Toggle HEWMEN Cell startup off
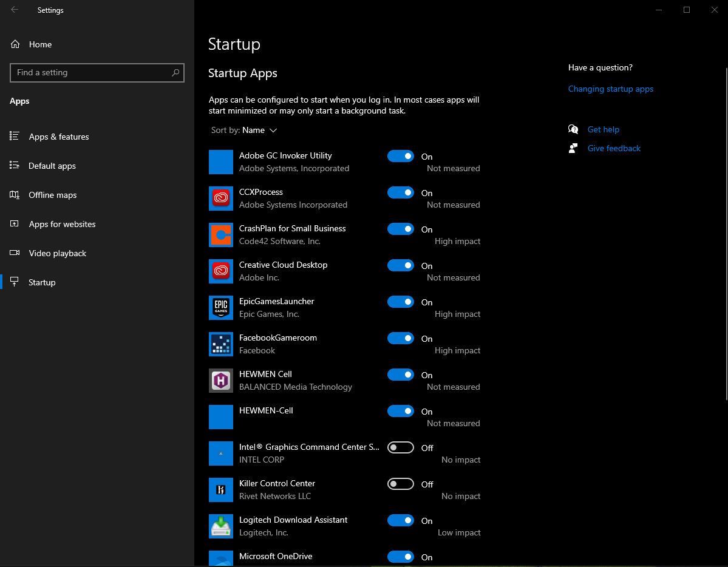 (x=400, y=375)
